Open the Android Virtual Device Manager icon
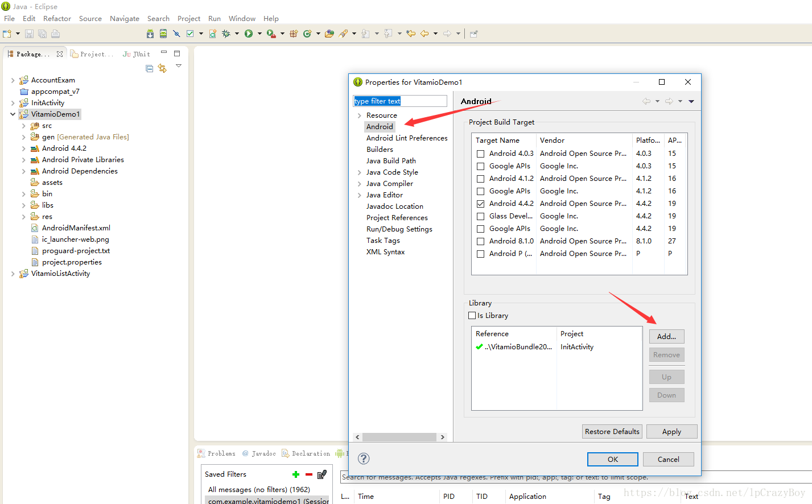 tap(163, 34)
